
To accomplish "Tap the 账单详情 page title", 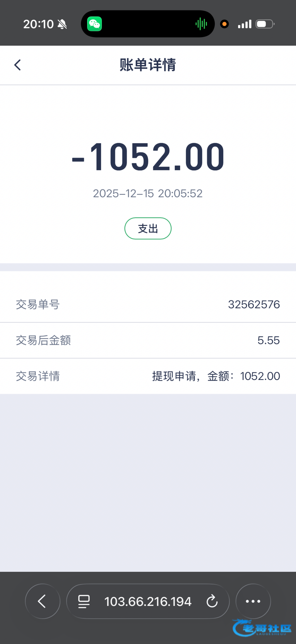I will click(148, 65).
